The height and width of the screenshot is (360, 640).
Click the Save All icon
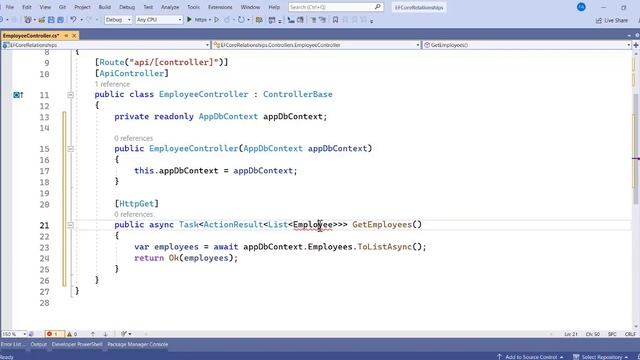click(60, 20)
